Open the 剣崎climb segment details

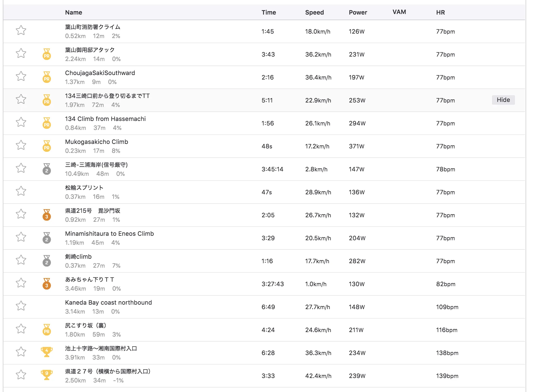(78, 257)
